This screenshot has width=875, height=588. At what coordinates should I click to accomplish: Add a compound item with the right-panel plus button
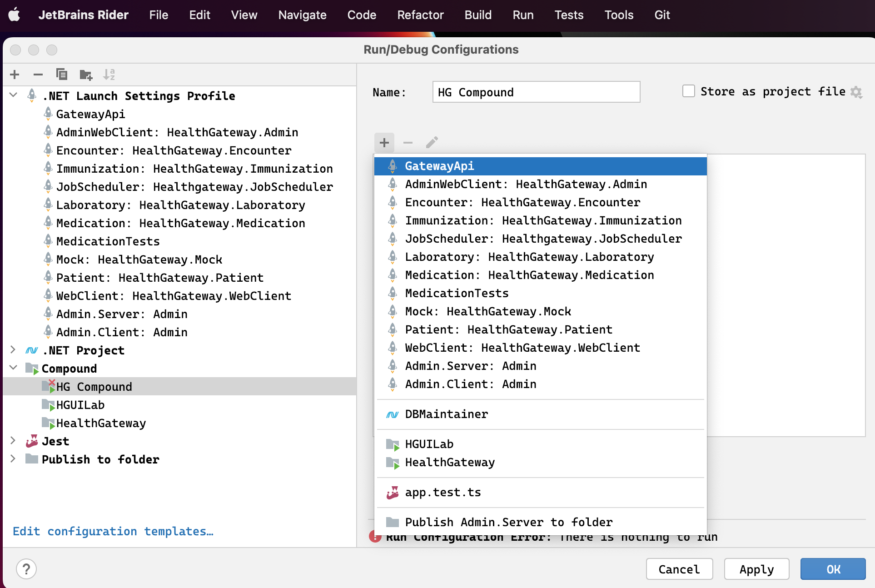(384, 143)
